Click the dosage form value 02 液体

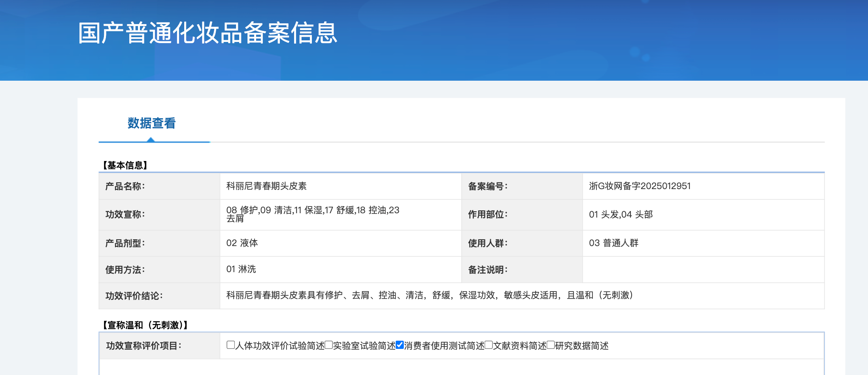(x=242, y=243)
